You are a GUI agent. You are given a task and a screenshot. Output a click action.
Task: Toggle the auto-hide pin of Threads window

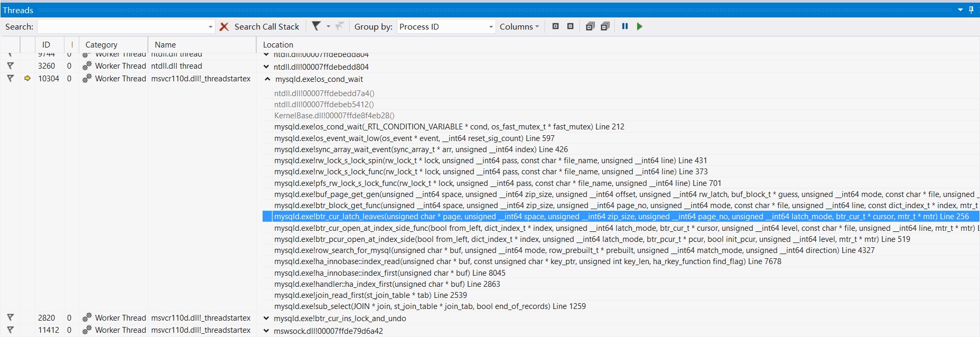971,10
